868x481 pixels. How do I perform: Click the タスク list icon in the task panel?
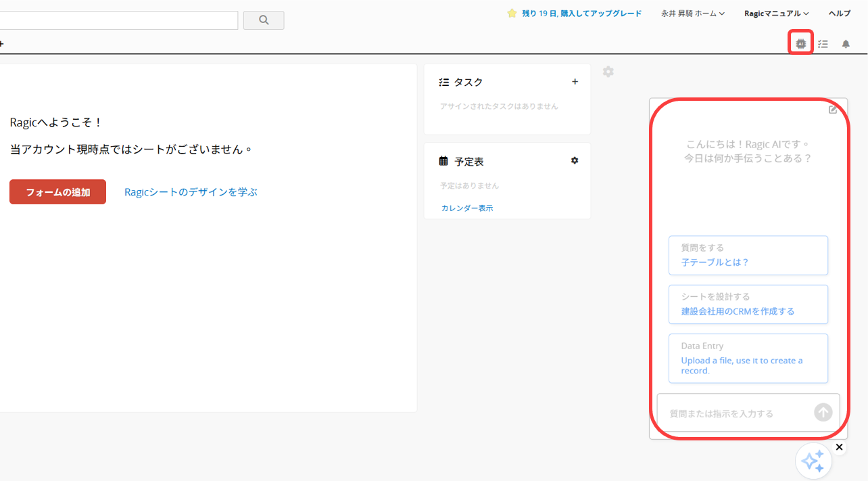(444, 82)
